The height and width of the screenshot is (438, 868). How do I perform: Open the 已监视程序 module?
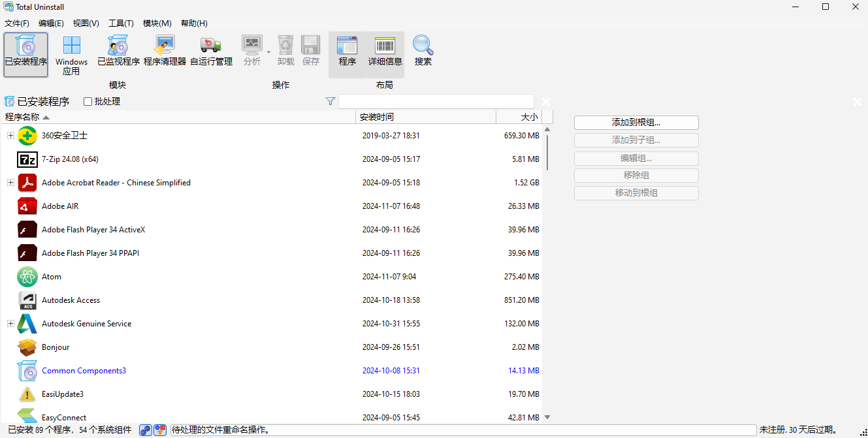pos(118,51)
